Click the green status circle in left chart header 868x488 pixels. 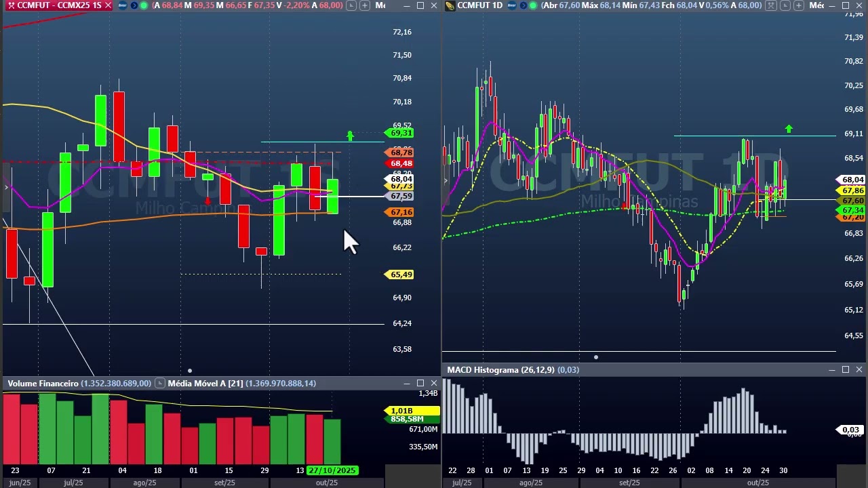point(143,5)
